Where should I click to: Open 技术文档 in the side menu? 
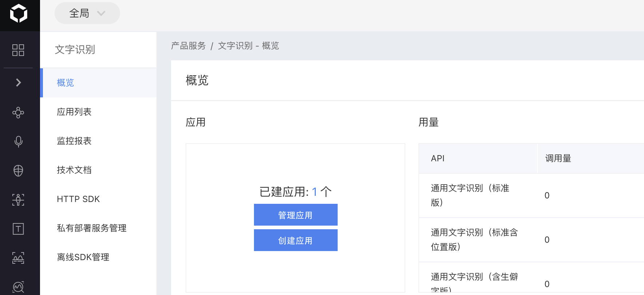tap(74, 170)
